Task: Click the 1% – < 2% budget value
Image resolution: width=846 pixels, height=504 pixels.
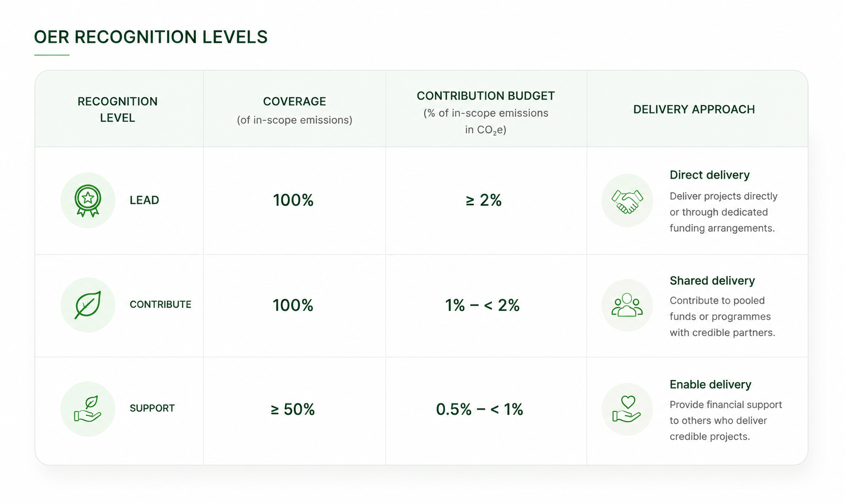Action: coord(483,305)
